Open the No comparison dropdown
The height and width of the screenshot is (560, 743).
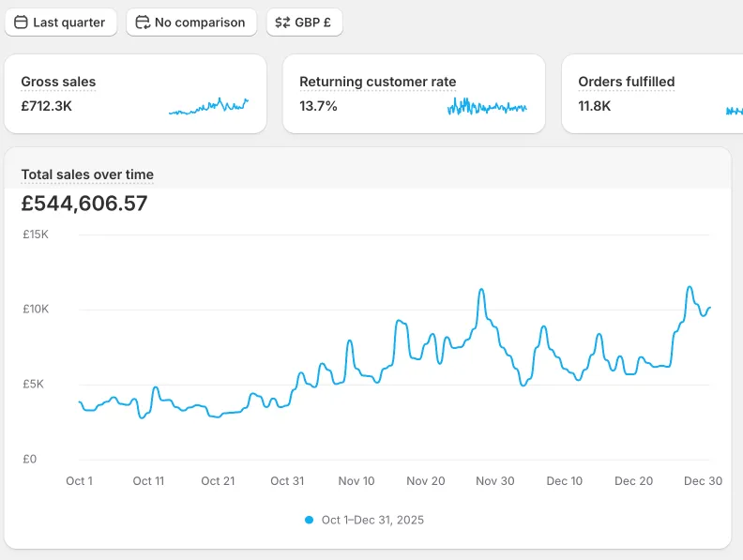tap(191, 23)
